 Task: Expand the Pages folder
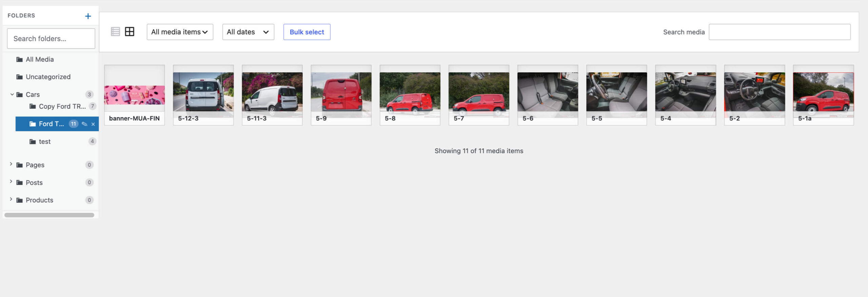pyautogui.click(x=11, y=164)
